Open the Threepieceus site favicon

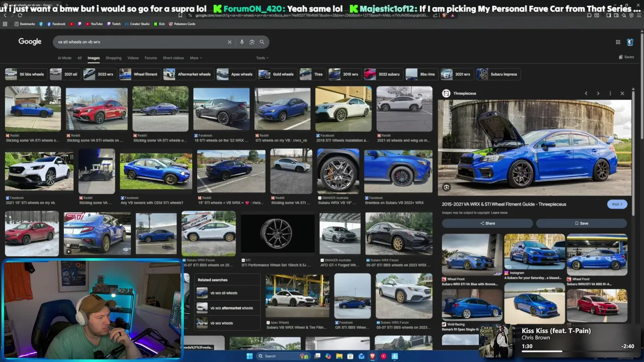point(446,94)
